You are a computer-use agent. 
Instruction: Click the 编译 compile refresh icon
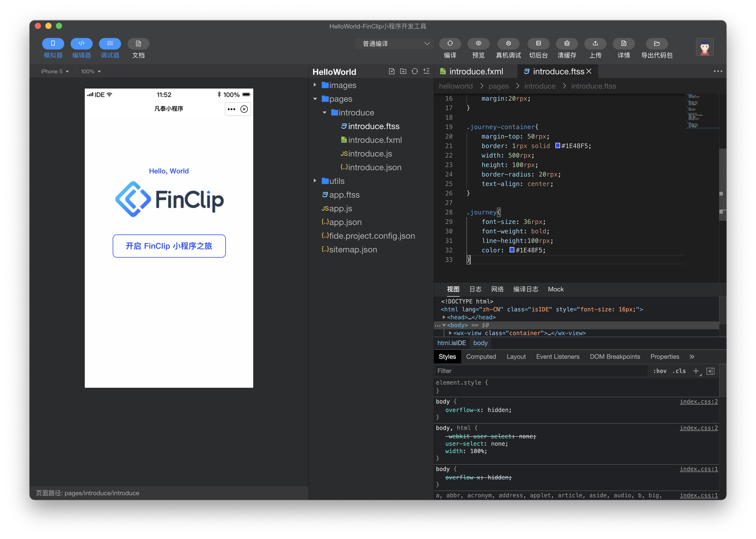pos(450,43)
